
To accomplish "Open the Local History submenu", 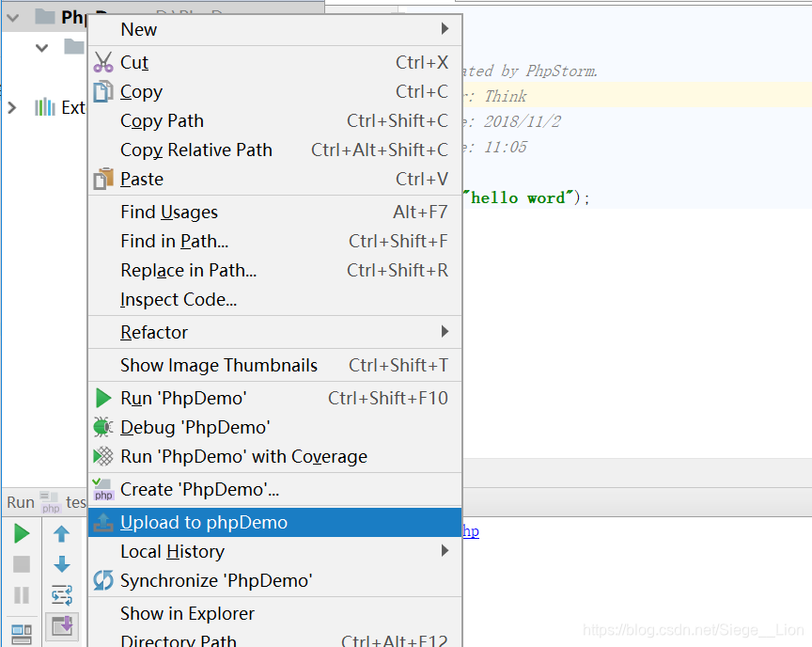I will click(275, 551).
